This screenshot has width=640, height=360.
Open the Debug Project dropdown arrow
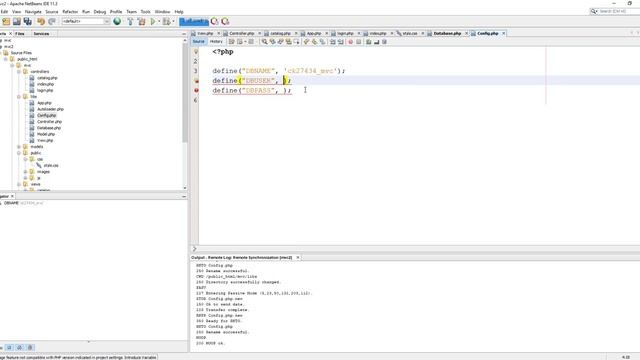point(173,21)
